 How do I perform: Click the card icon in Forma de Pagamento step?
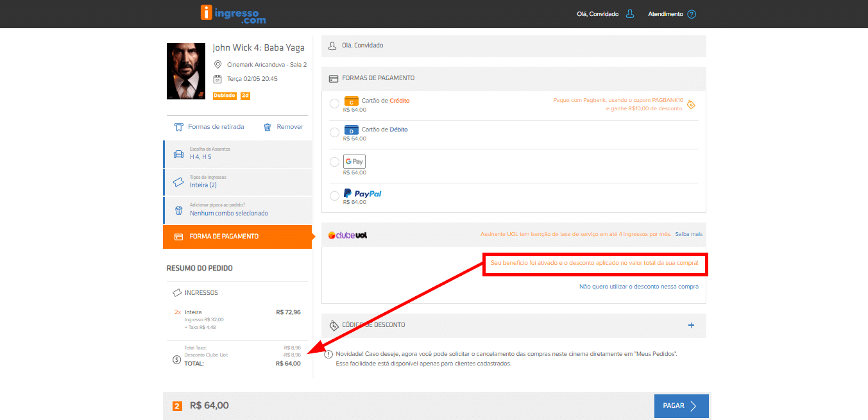178,237
